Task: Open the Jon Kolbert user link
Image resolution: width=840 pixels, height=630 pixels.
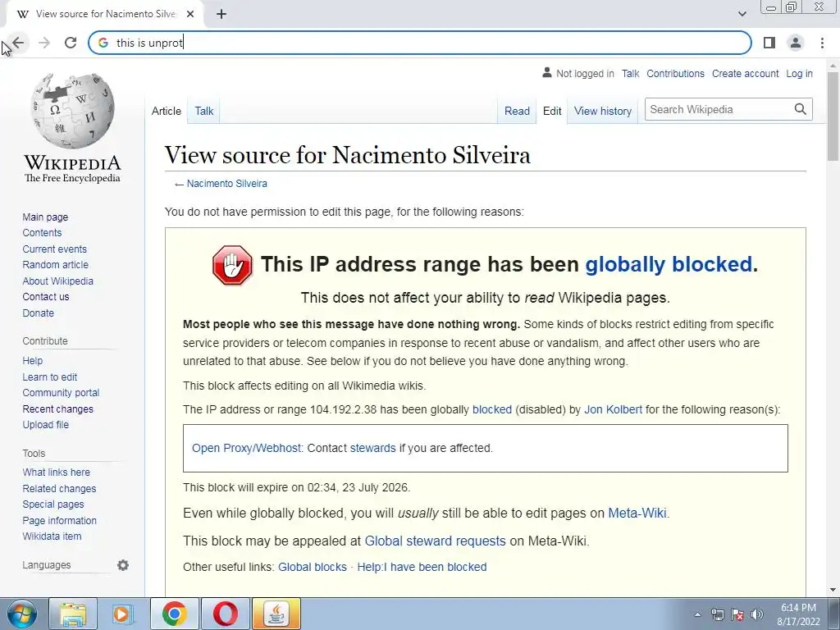Action: point(613,409)
